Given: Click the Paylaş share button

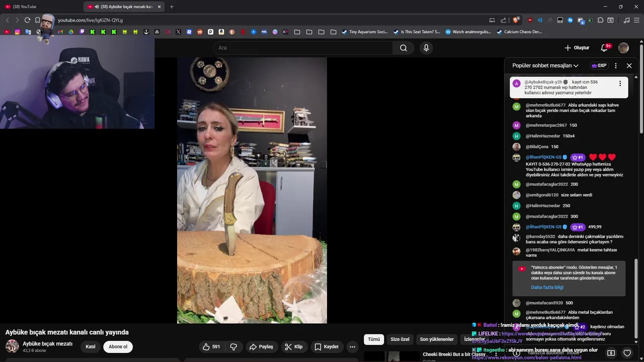Looking at the screenshot, I should 261,346.
